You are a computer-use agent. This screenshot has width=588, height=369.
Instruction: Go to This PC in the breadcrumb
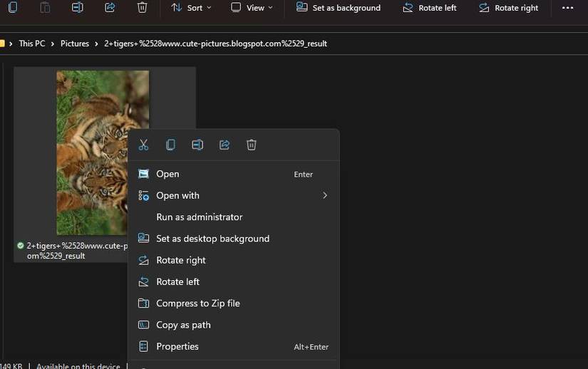[32, 43]
